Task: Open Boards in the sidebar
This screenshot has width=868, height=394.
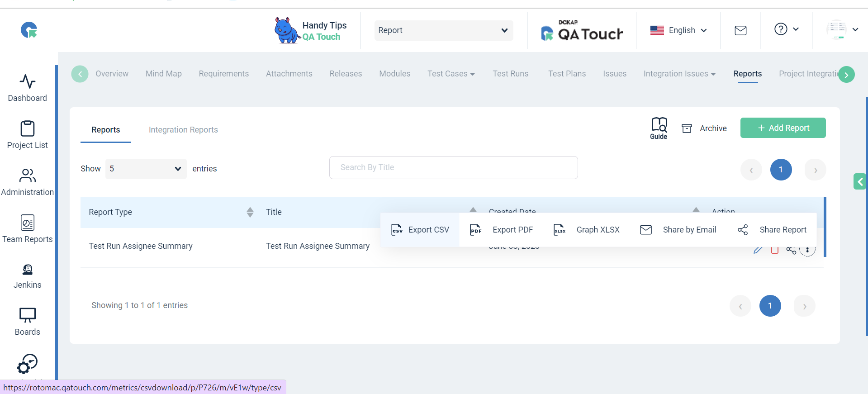Action: point(28,322)
